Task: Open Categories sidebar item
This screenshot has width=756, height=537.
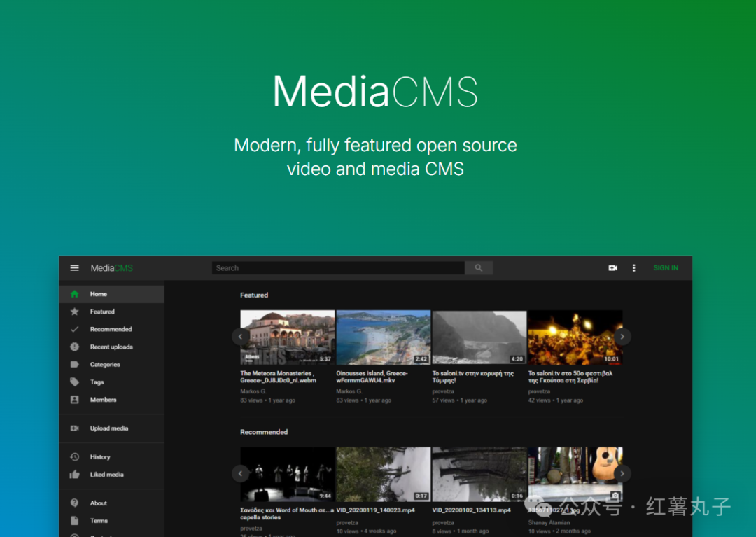Action: (112, 365)
